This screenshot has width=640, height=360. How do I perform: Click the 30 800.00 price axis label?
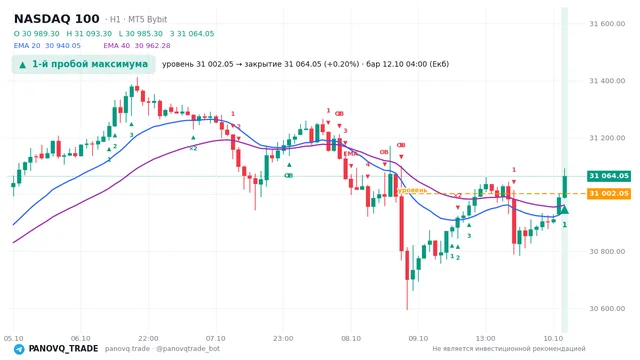pos(607,251)
